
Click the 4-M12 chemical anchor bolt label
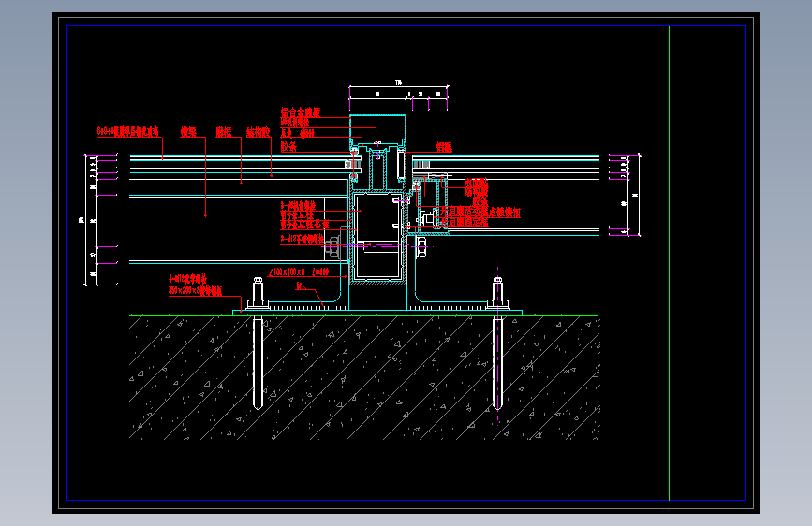(x=187, y=279)
